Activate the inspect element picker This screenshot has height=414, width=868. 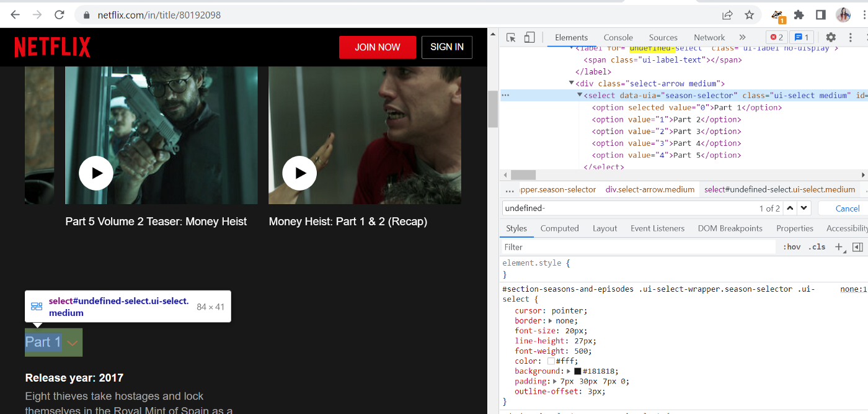tap(511, 38)
